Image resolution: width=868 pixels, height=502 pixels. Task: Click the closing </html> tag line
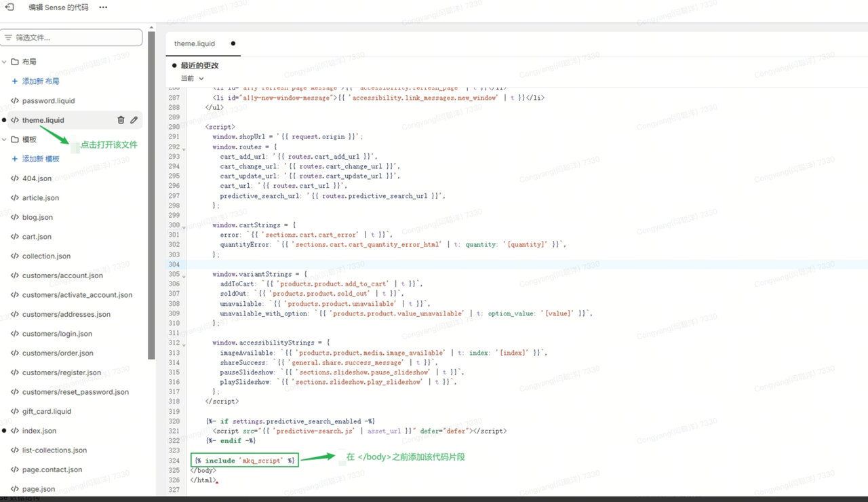pos(203,480)
